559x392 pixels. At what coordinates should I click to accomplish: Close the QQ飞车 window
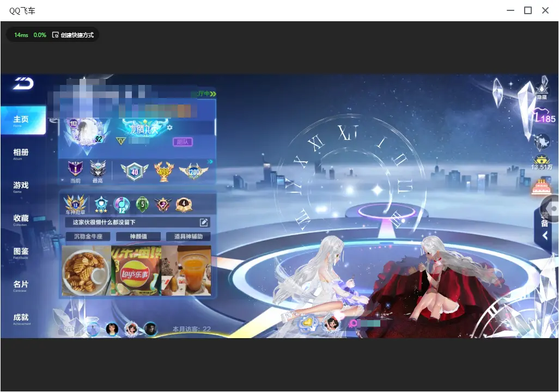[x=545, y=10]
